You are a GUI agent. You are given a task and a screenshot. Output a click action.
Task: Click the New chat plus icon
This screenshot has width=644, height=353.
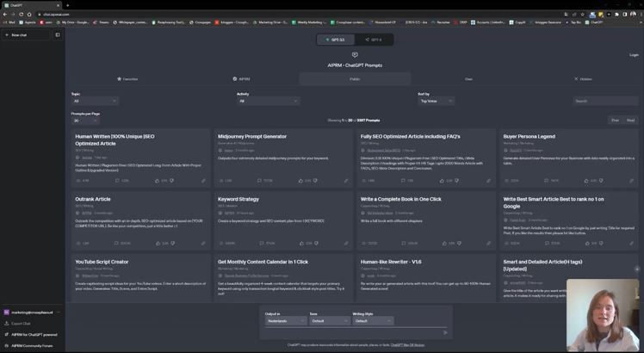point(7,35)
